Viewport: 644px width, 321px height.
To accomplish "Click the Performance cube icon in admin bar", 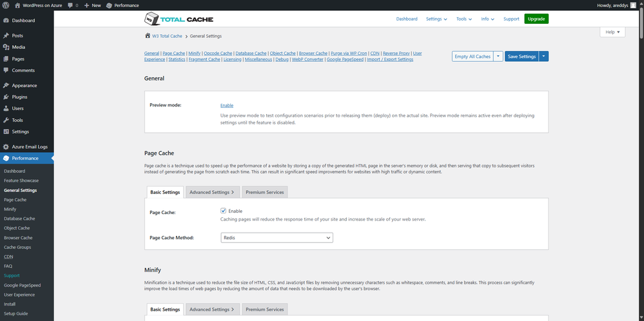I will [109, 5].
